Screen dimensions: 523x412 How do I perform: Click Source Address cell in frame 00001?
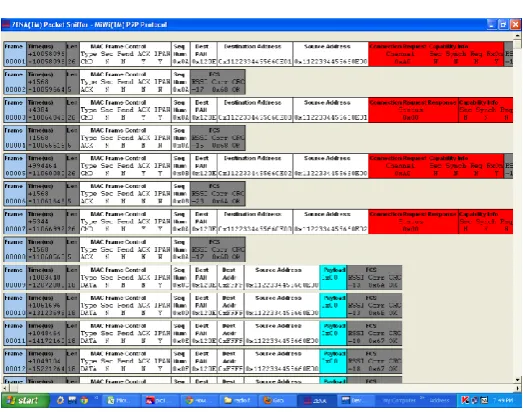pyautogui.click(x=331, y=54)
